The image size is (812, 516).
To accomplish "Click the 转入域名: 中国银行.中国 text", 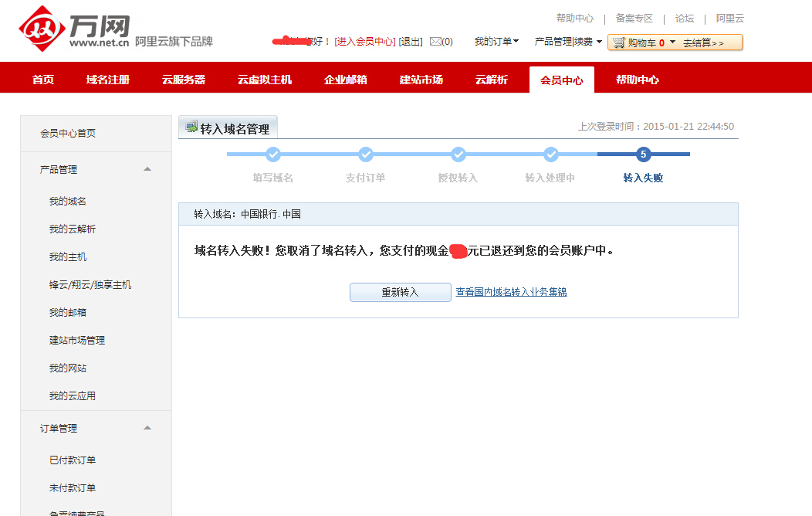I will click(x=248, y=214).
